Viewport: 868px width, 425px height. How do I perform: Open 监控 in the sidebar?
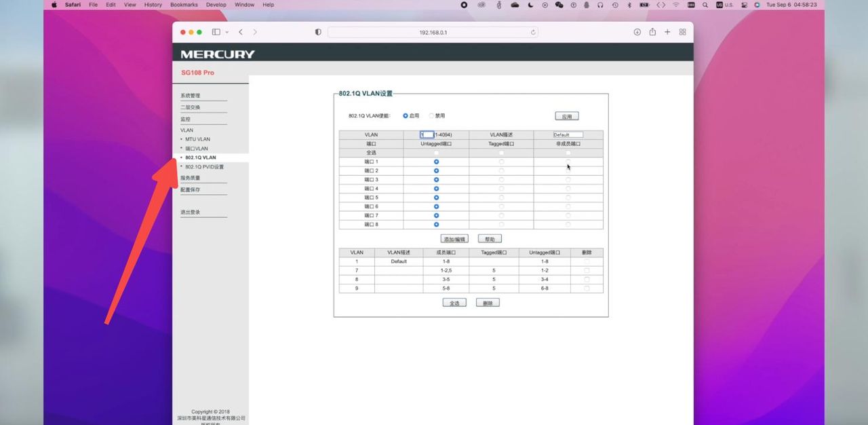pos(186,119)
